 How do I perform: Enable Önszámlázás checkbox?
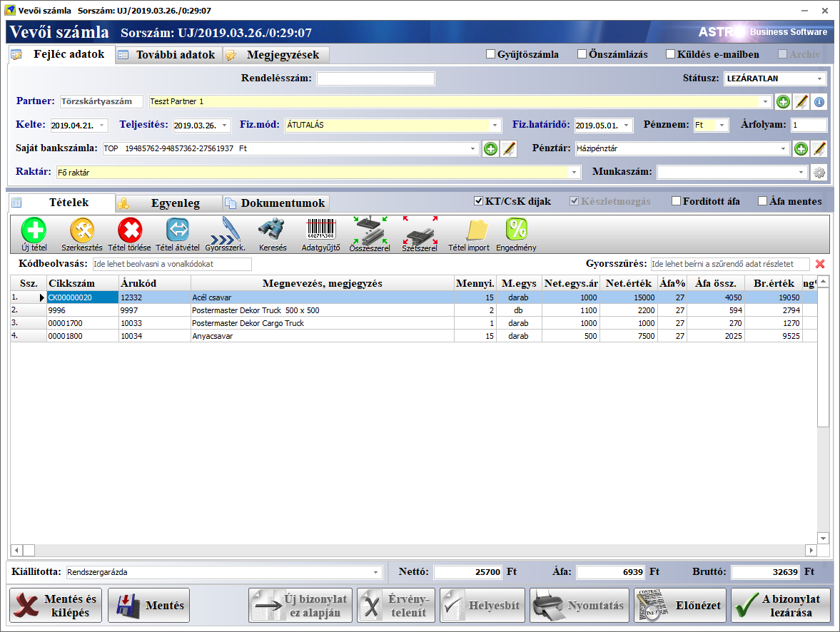pos(582,54)
